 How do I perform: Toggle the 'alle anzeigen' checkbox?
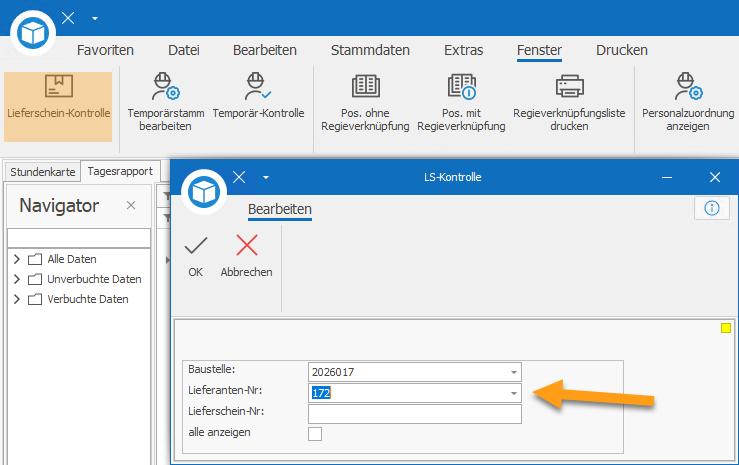(315, 433)
